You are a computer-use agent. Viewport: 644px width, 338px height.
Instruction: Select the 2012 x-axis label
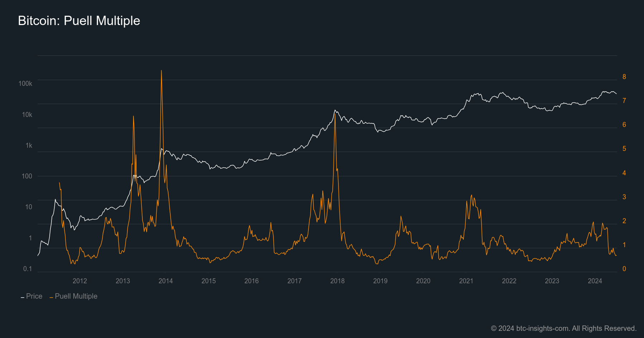pos(80,281)
